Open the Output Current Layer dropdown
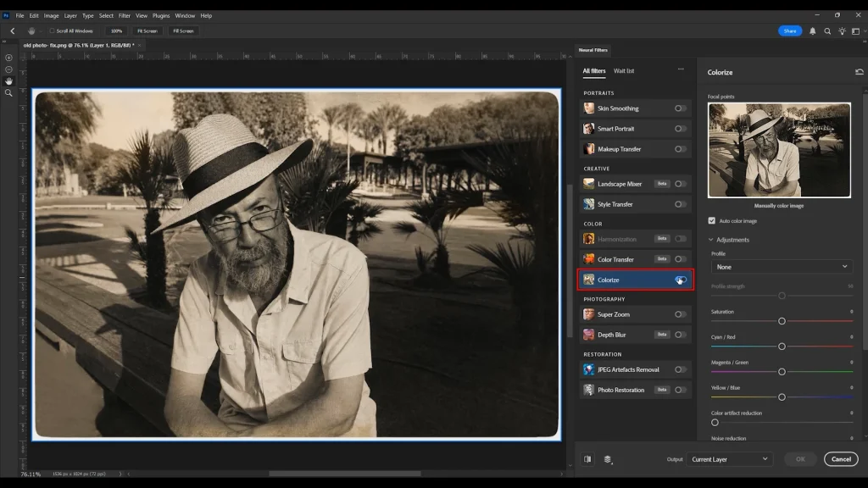The height and width of the screenshot is (488, 868). click(729, 459)
